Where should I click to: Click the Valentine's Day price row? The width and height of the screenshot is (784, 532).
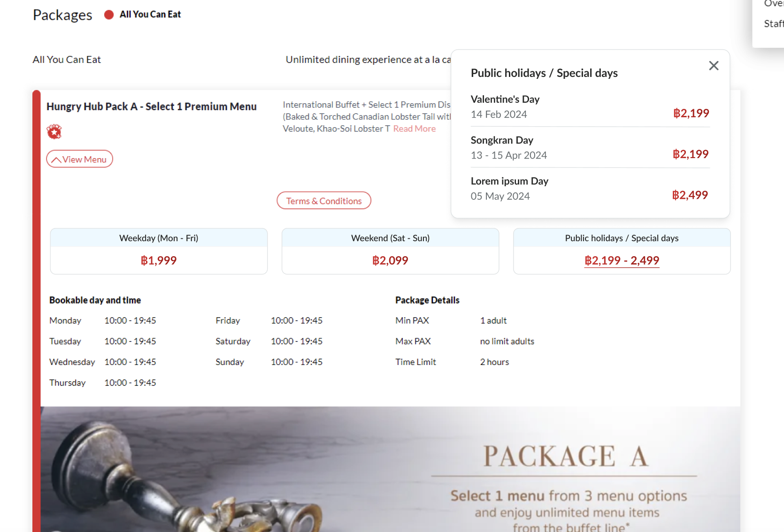pyautogui.click(x=590, y=107)
